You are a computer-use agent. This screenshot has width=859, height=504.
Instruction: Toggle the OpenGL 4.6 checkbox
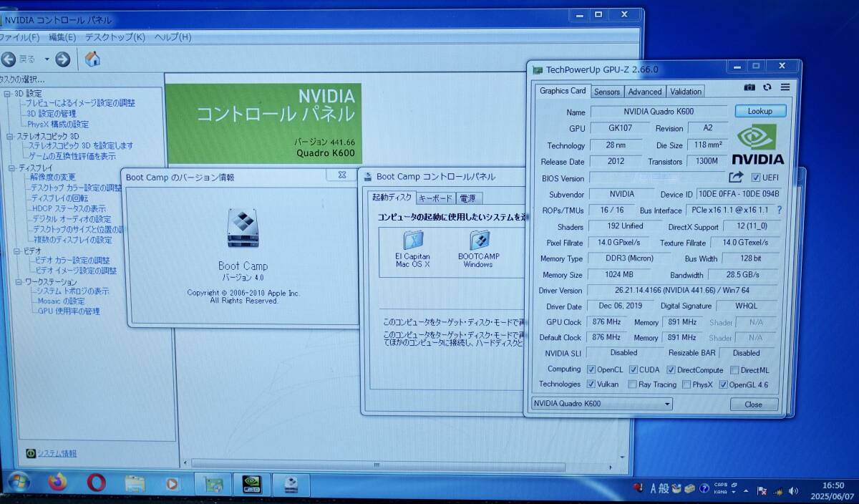point(723,384)
